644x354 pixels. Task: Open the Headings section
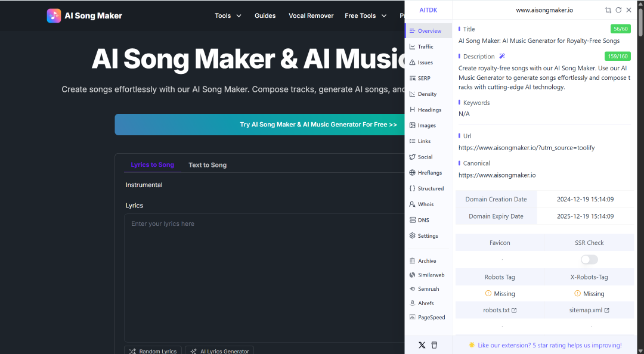(428, 110)
